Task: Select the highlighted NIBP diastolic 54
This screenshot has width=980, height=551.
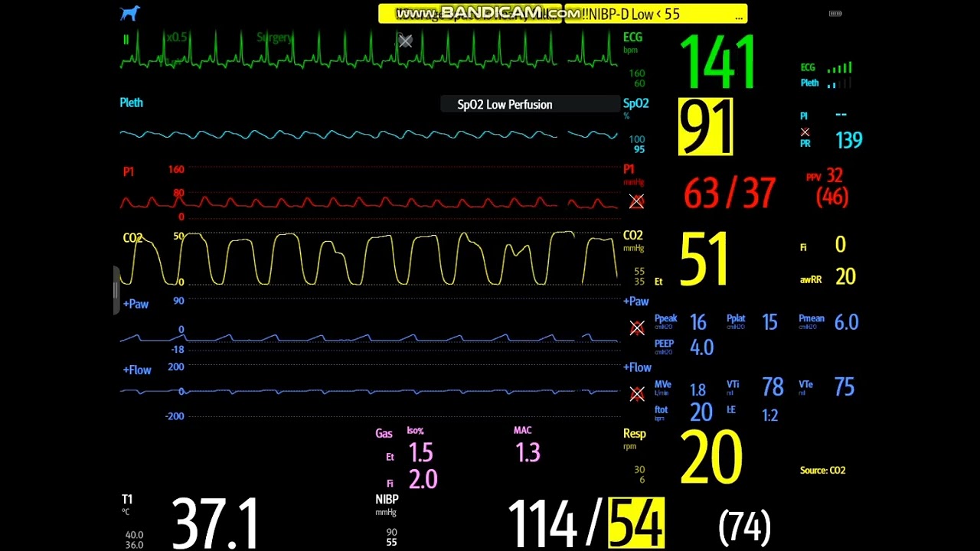Action: 636,523
